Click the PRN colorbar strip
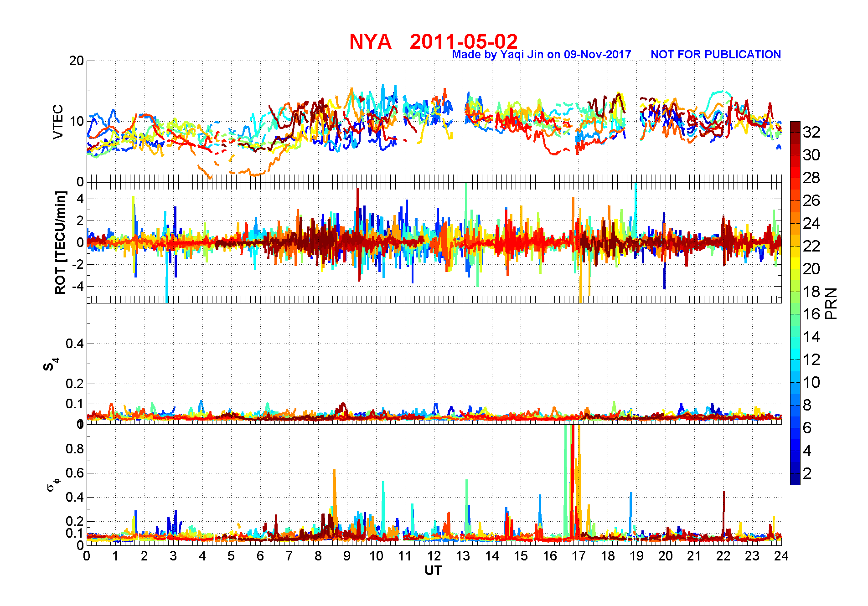The image size is (868, 606). (x=795, y=303)
